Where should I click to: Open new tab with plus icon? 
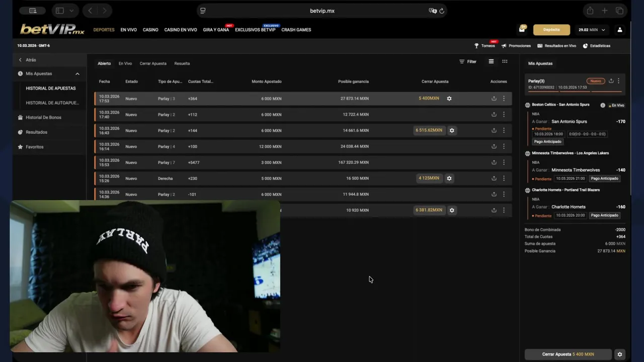click(605, 11)
